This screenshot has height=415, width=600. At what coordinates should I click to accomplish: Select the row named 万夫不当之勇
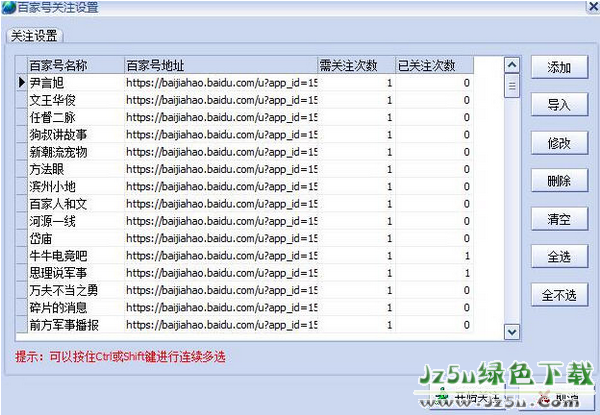click(245, 290)
